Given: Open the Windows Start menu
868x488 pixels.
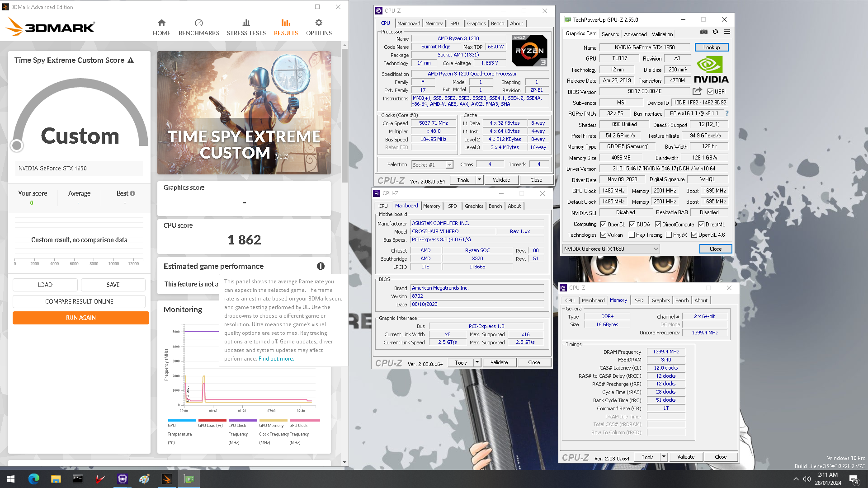Looking at the screenshot, I should (11, 479).
